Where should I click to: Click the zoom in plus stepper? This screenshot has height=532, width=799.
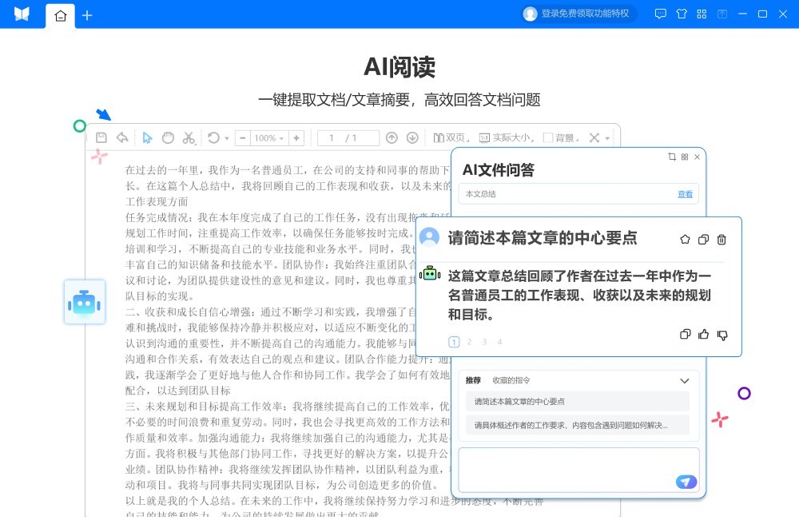point(296,137)
